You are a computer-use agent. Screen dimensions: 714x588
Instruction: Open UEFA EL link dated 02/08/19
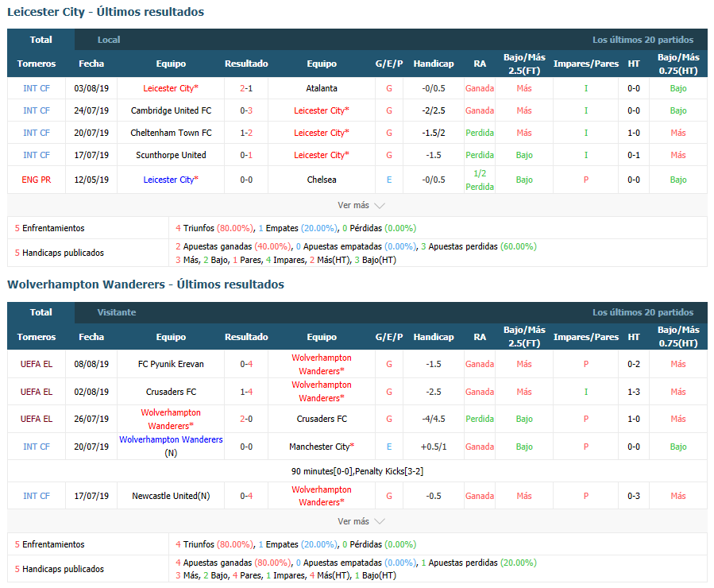pos(37,393)
